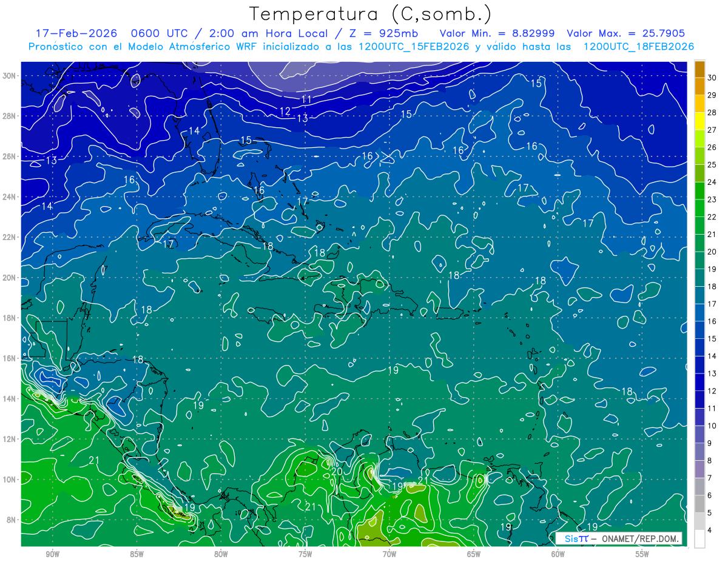
Task: Click the "65W" longitude axis label
Action: pyautogui.click(x=474, y=554)
